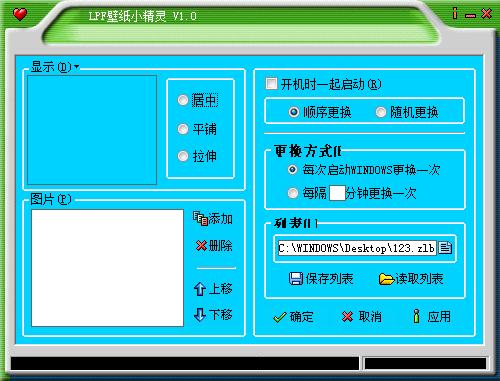
Task: Select the 居中 radio option
Action: [183, 100]
